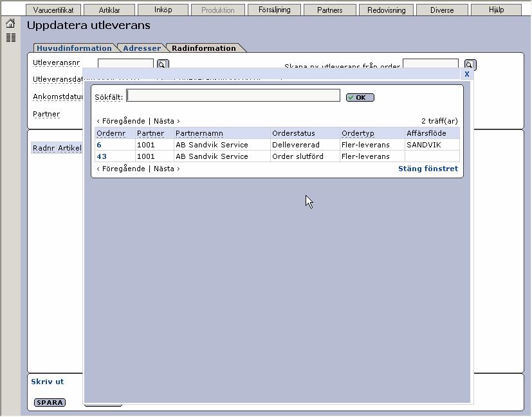
Task: Select the SANDVIK affärsflöde cell
Action: coord(432,145)
